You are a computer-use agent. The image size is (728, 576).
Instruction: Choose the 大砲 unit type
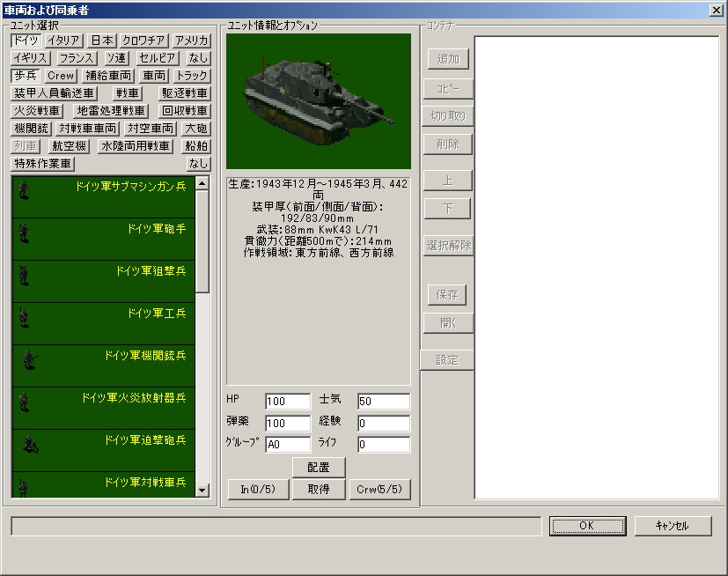[196, 129]
